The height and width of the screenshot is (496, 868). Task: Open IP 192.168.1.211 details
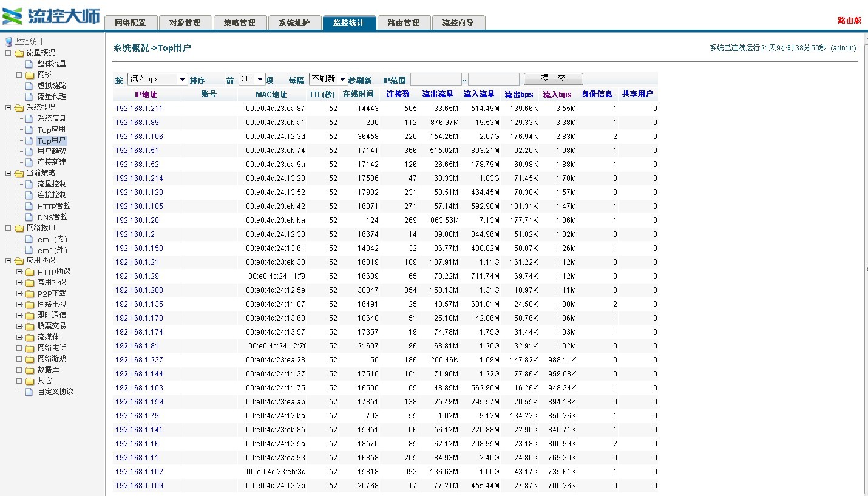[x=139, y=109]
